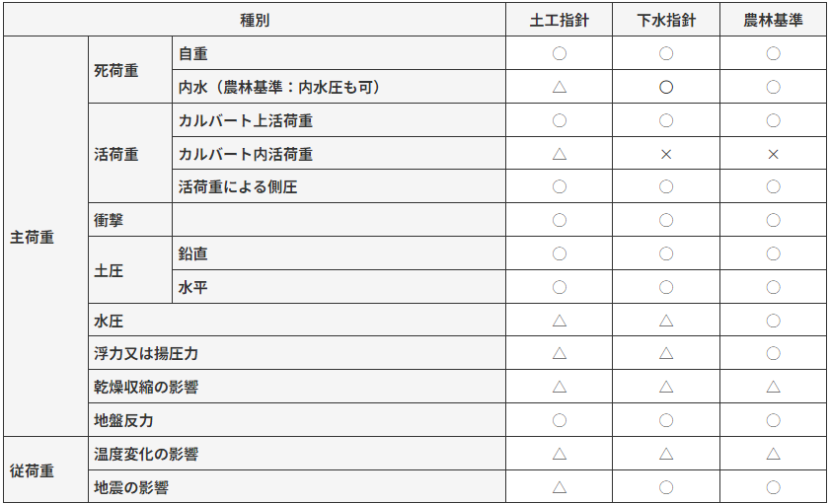This screenshot has width=830, height=504.
Task: Select the 農林基準 column header
Action: pos(773,20)
